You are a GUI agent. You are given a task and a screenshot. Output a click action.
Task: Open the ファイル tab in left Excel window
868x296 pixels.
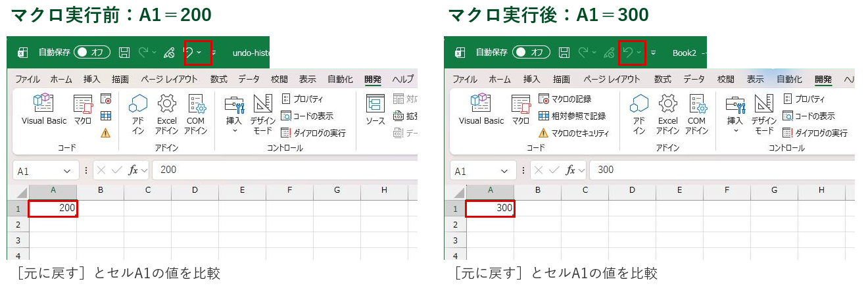(x=28, y=79)
